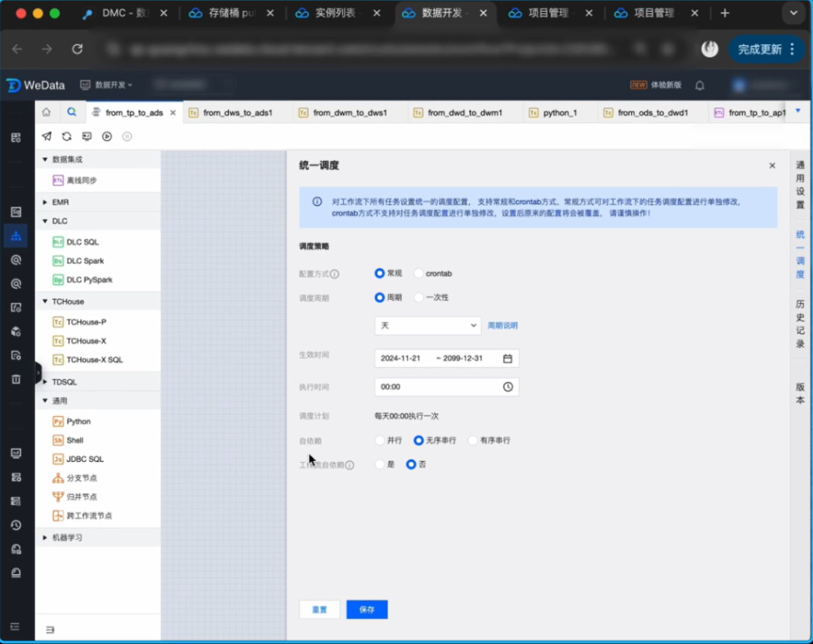Viewport: 813px width, 644px height.
Task: Select the DLC SQL node icon
Action: pyautogui.click(x=58, y=242)
